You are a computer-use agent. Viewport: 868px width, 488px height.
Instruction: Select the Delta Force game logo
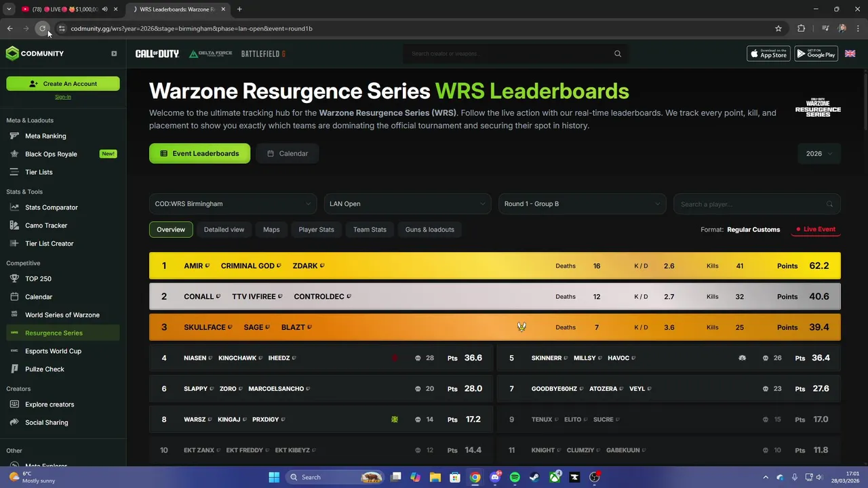click(x=210, y=54)
